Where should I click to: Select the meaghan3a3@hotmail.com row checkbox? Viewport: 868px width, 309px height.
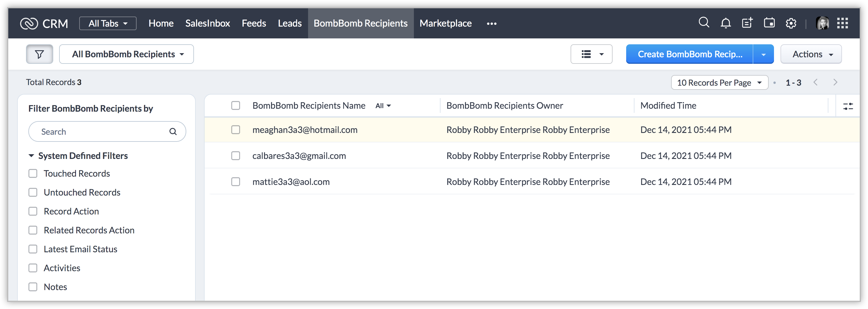click(236, 130)
